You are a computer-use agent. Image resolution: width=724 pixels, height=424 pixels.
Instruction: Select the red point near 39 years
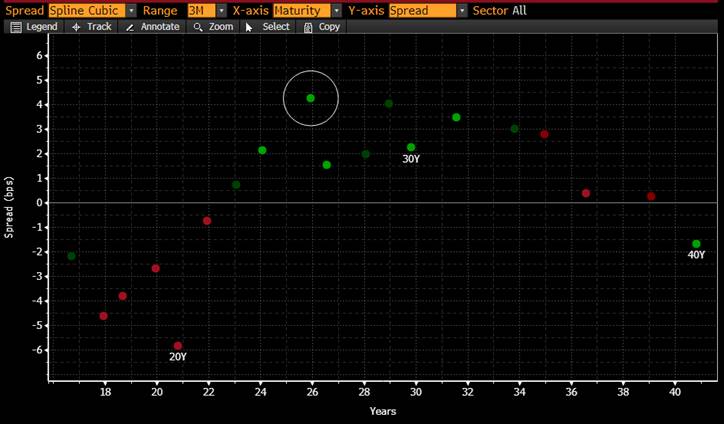(x=651, y=196)
